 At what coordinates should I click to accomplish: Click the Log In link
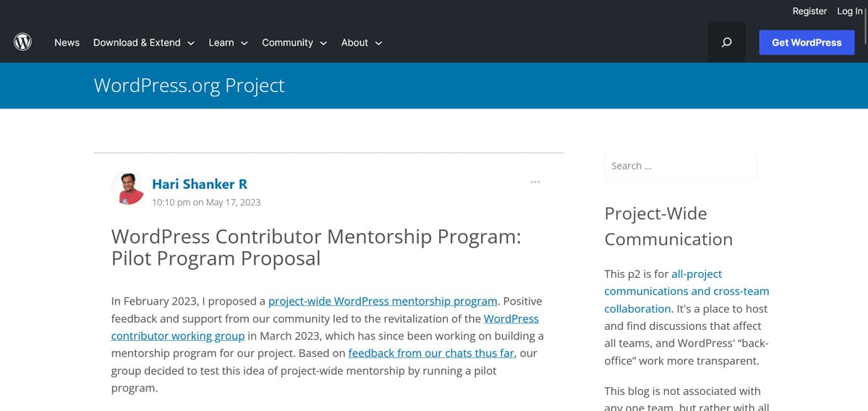pos(849,11)
